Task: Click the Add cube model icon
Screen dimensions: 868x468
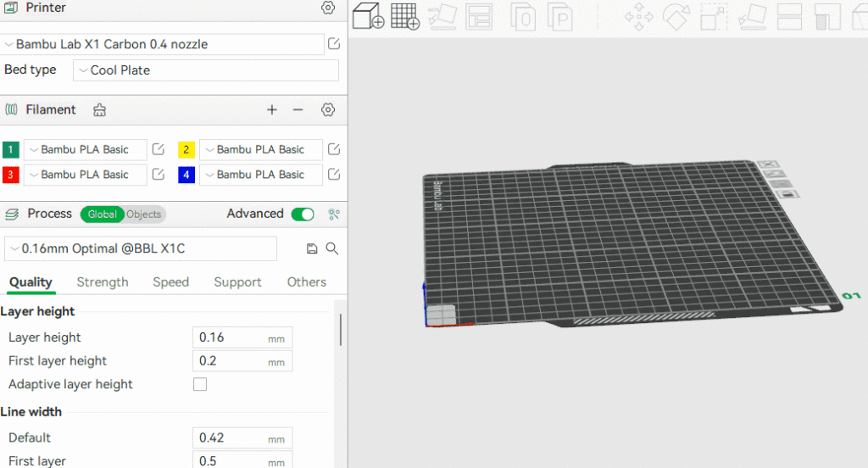Action: 367,16
